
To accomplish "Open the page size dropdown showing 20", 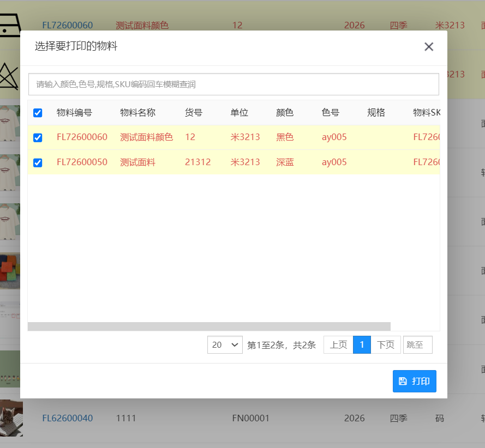I will 225,345.
